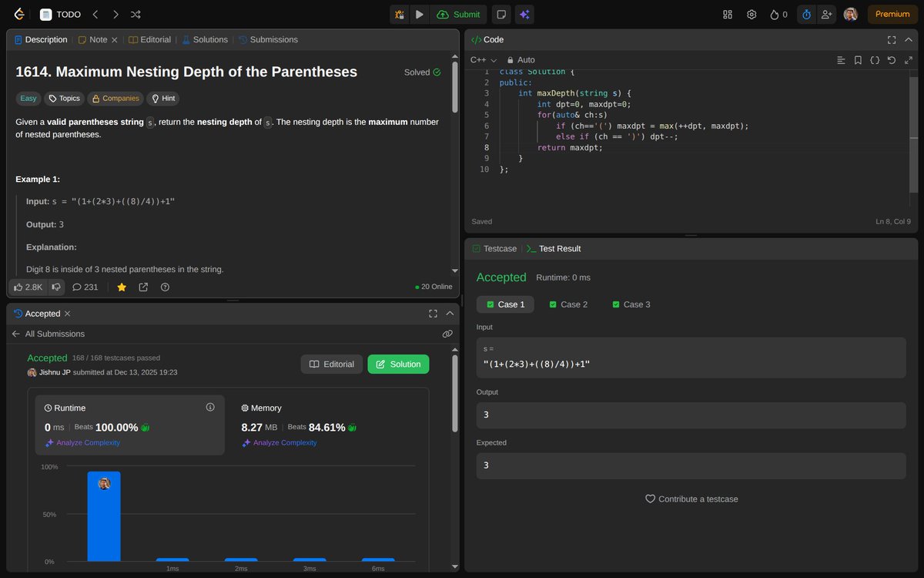The image size is (924, 578).
Task: Switch to the Editorial tab
Action: point(149,39)
